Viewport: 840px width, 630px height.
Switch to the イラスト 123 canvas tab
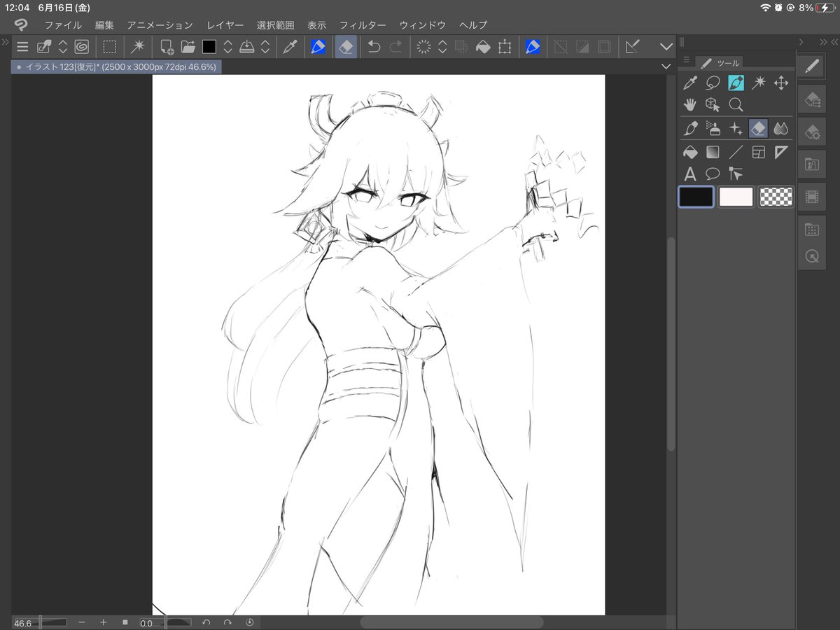(117, 67)
